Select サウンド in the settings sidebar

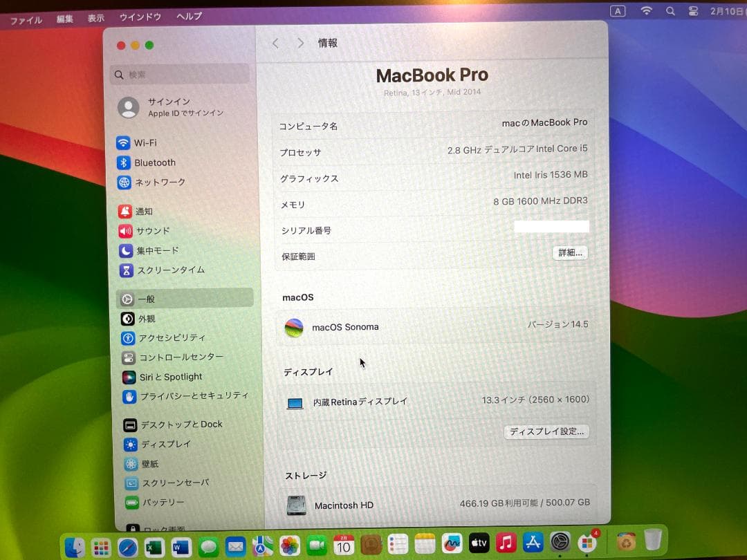[147, 231]
